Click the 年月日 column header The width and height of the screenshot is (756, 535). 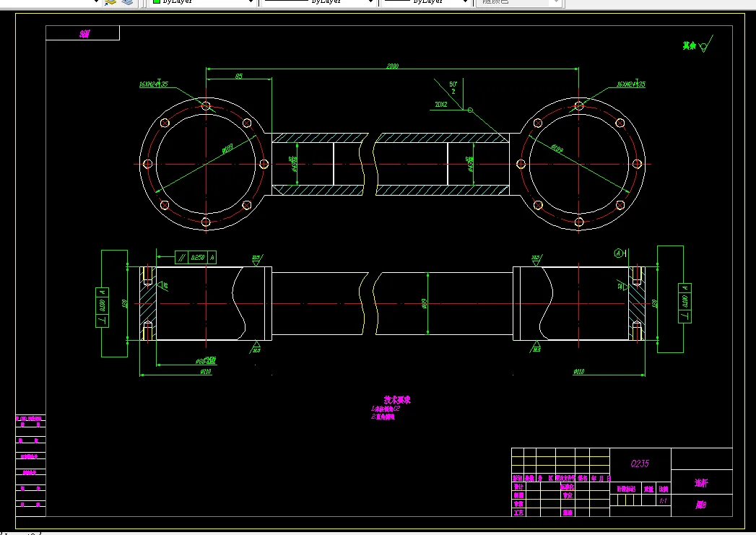(601, 478)
